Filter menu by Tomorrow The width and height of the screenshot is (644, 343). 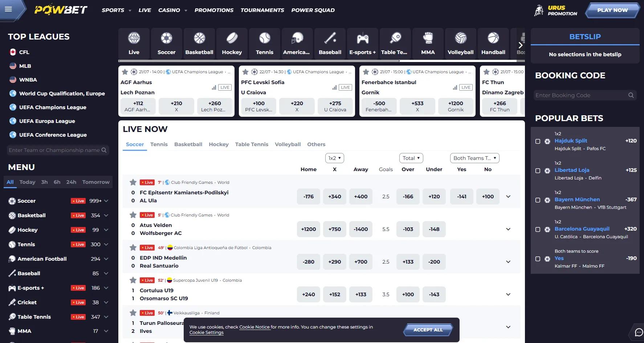coord(96,182)
